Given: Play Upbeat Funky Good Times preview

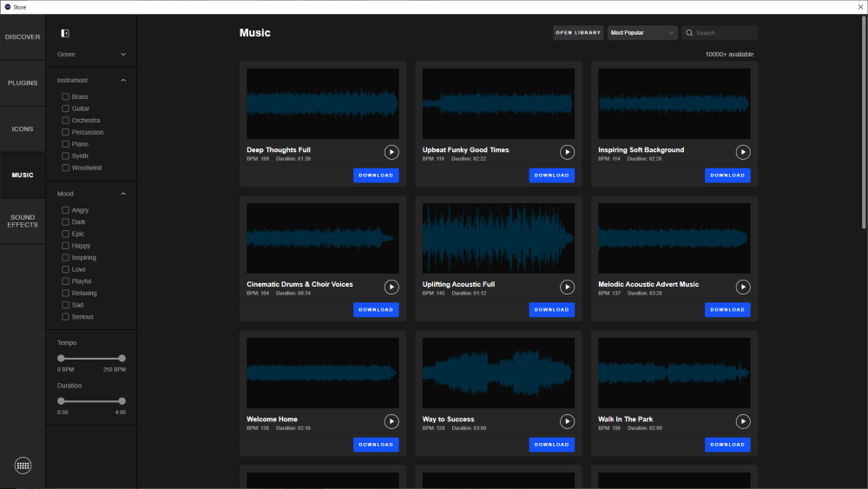Looking at the screenshot, I should 567,152.
